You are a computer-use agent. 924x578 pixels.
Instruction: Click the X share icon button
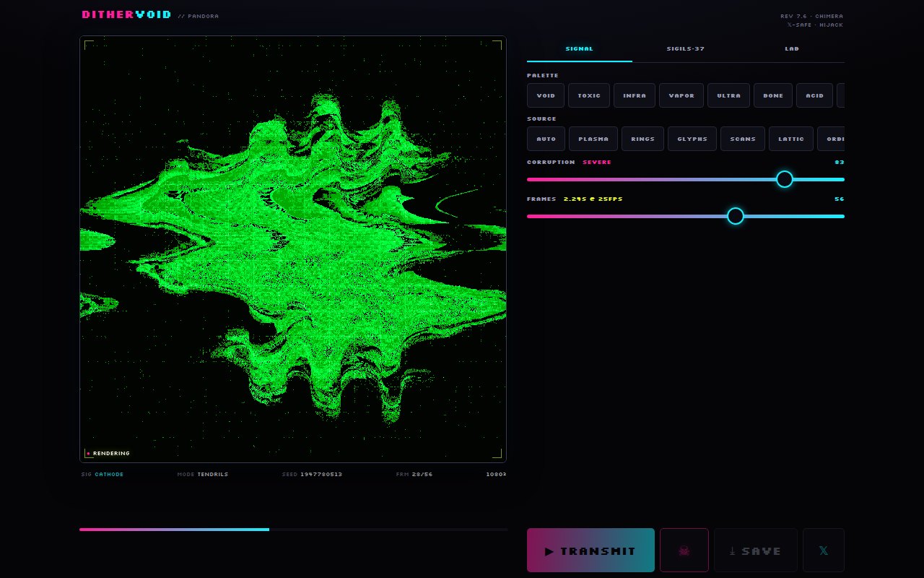824,551
